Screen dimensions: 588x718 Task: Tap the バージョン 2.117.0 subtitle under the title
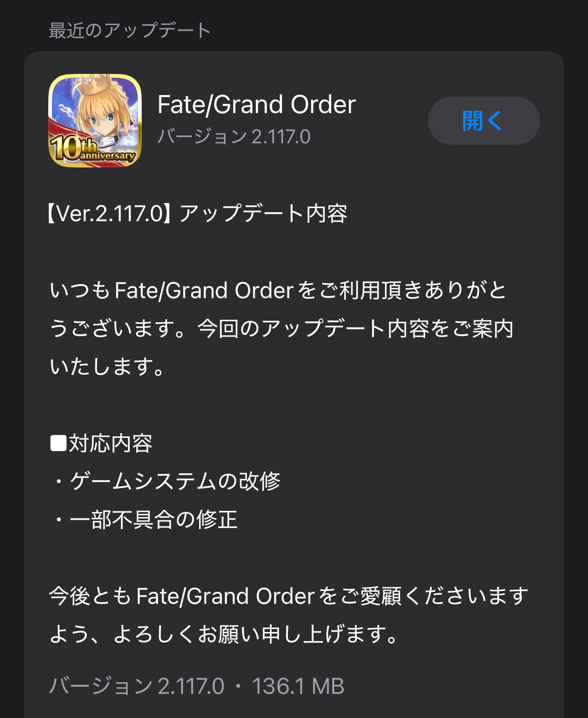point(234,137)
